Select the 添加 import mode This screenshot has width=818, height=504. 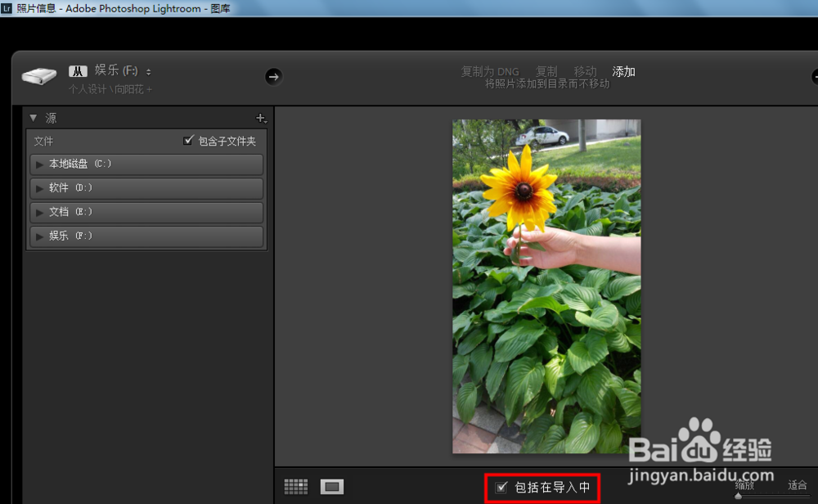coord(623,71)
